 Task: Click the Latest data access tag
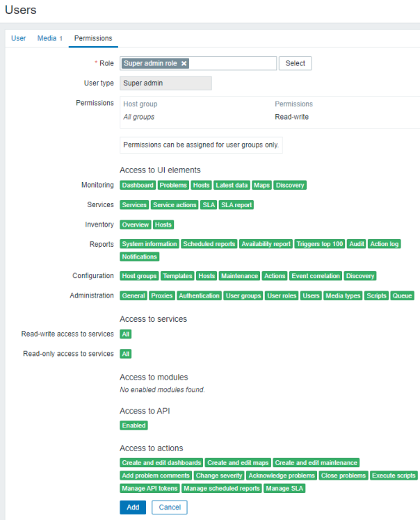[x=232, y=186]
